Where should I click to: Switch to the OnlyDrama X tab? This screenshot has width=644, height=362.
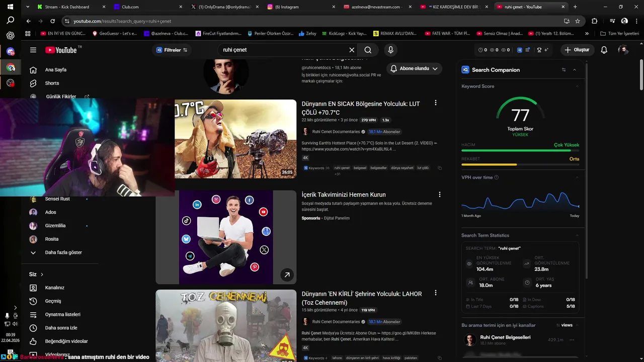(x=225, y=7)
